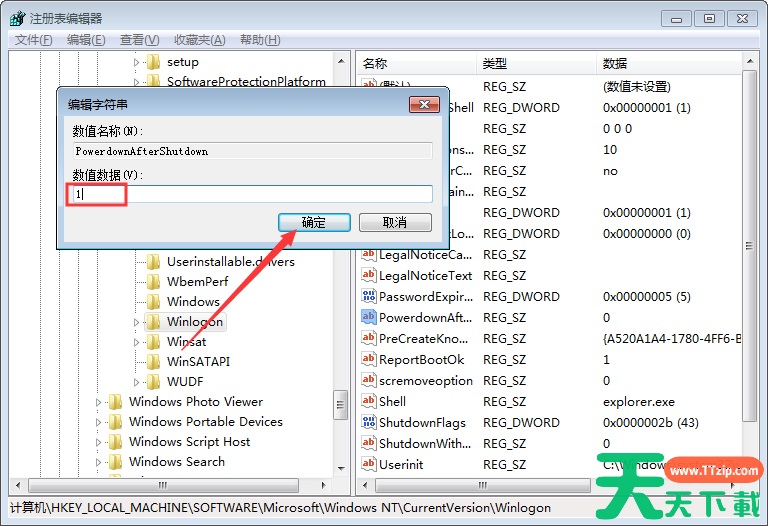Click the 数值名称 field PowerdownAfterShutdown
Image resolution: width=768 pixels, height=526 pixels.
pyautogui.click(x=252, y=151)
